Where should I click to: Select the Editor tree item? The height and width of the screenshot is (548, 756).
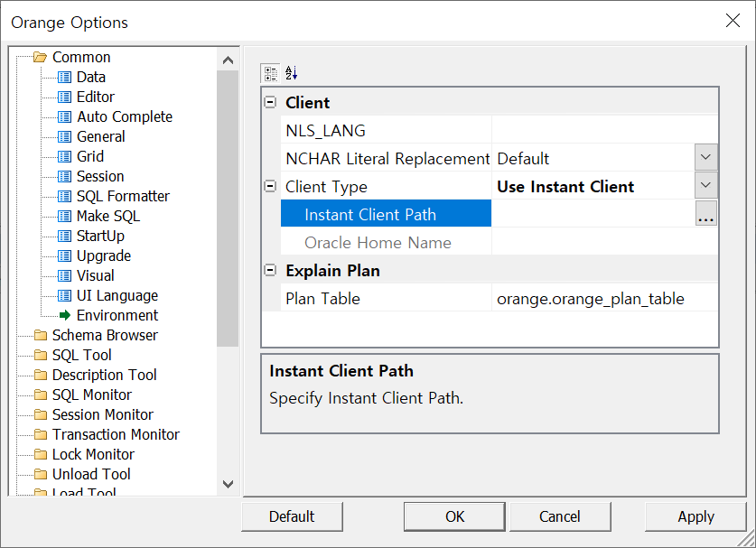point(96,97)
